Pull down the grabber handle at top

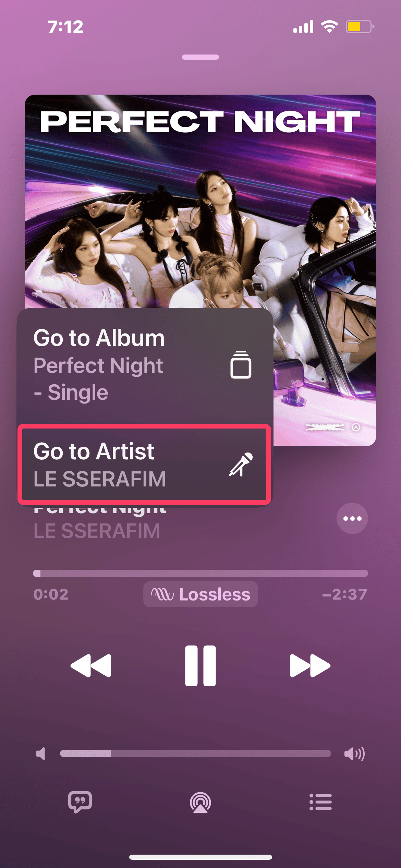(200, 57)
